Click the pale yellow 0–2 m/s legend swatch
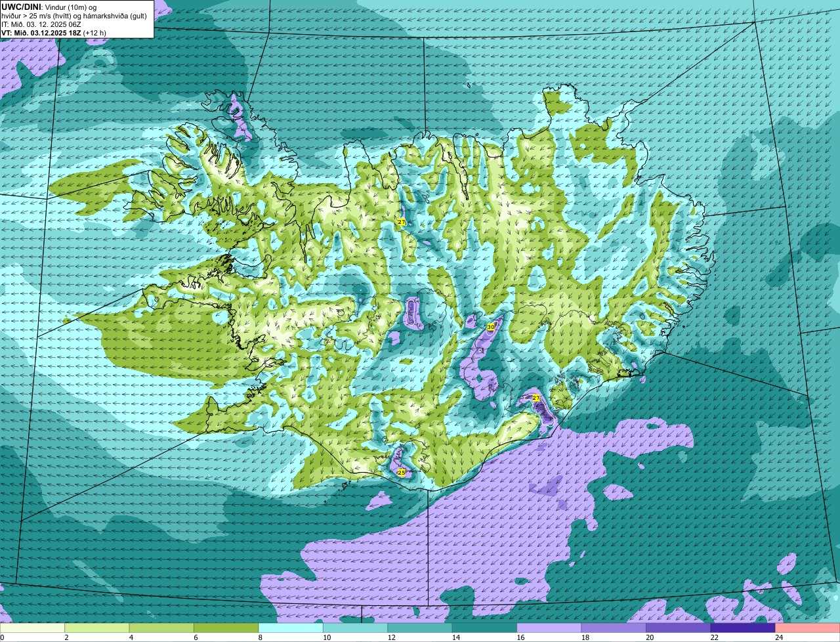 point(32,628)
